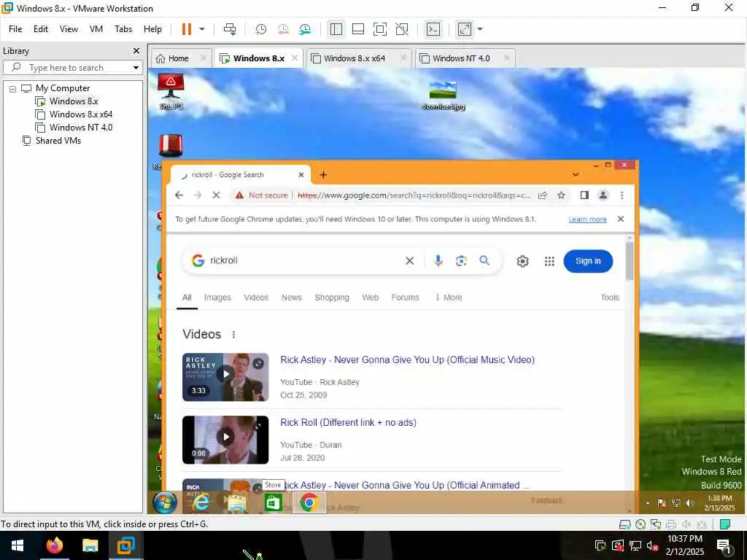Click the Learn more link in the update notice
Image resolution: width=747 pixels, height=560 pixels.
(587, 219)
